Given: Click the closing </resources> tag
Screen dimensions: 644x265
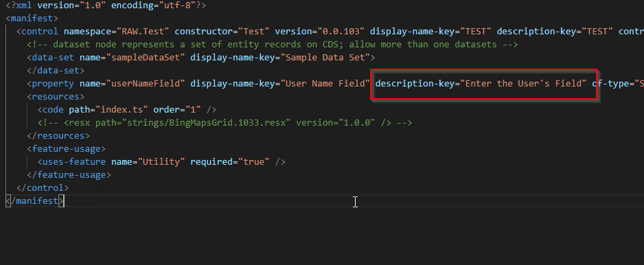Looking at the screenshot, I should tap(58, 135).
